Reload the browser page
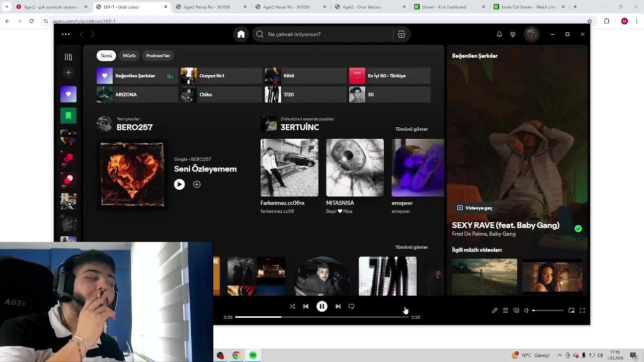 pyautogui.click(x=31, y=21)
